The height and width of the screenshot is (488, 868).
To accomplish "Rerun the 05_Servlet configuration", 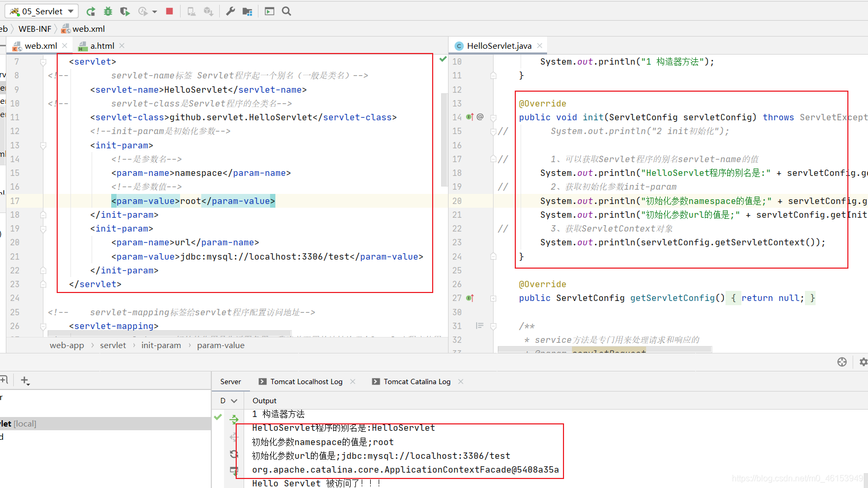I will coord(91,11).
